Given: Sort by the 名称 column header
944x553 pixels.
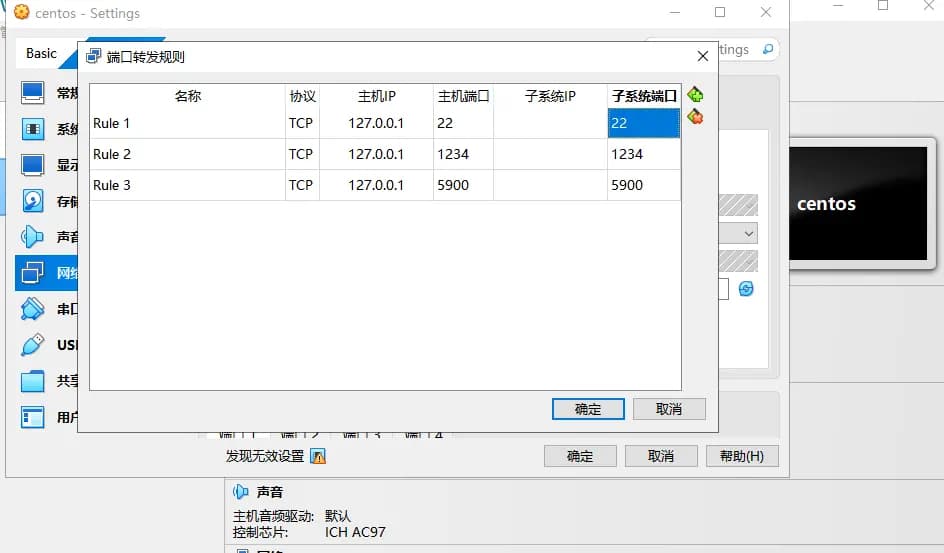Looking at the screenshot, I should pyautogui.click(x=188, y=96).
